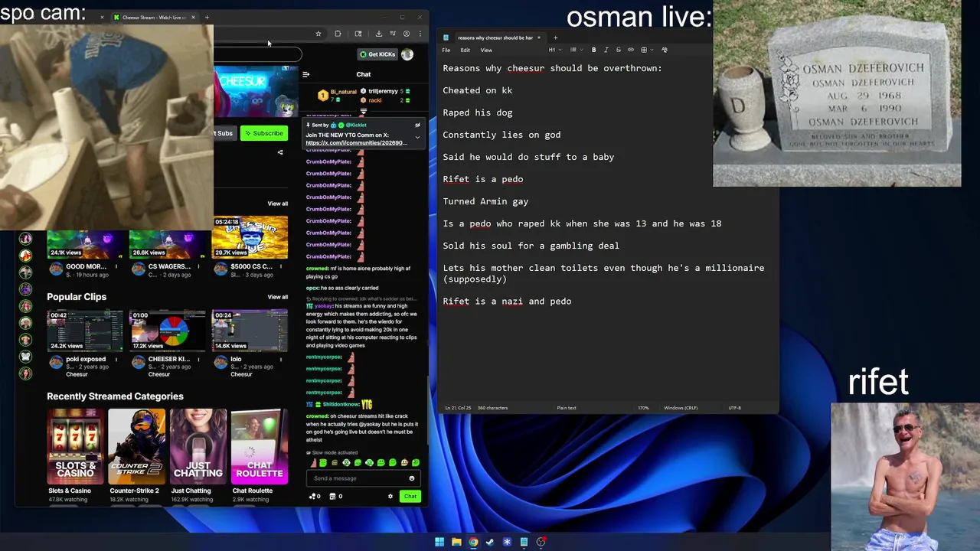Screen dimensions: 980x551
Task: Open File Explorer from taskbar
Action: [456, 542]
